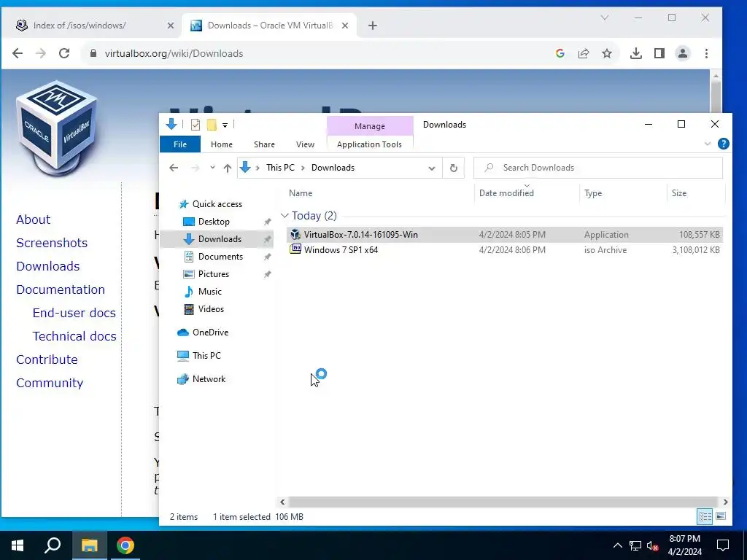Go up one folder level
The height and width of the screenshot is (560, 747).
[x=228, y=168]
